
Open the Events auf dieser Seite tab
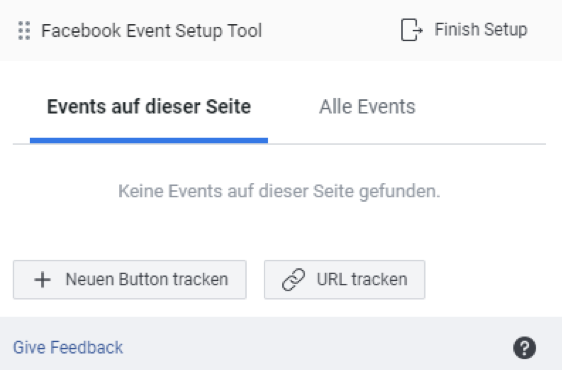coord(149,107)
